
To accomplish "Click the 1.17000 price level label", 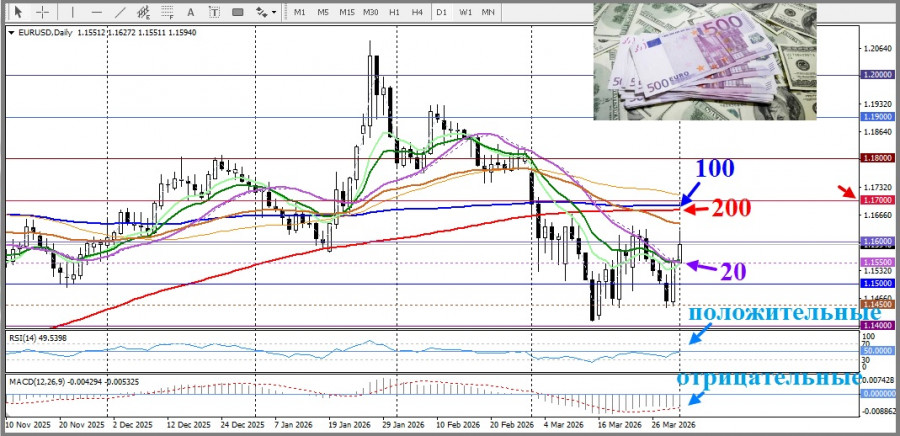I will [x=877, y=200].
